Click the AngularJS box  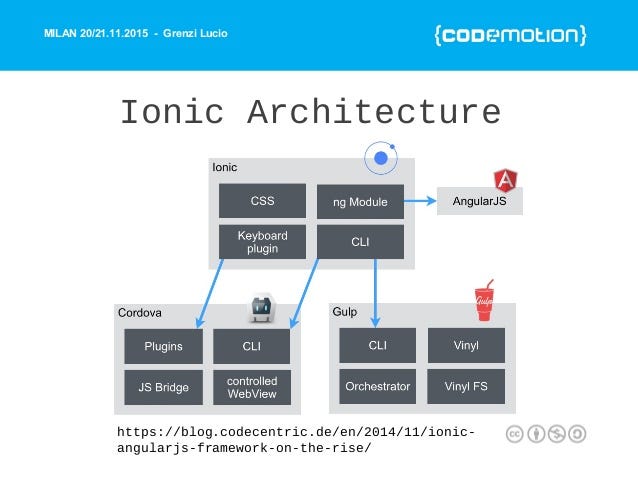point(480,201)
